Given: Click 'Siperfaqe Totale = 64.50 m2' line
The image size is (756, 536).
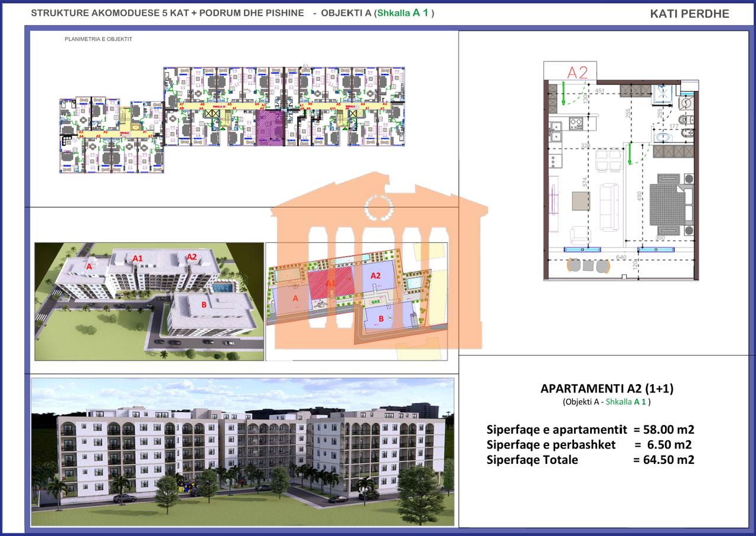Looking at the screenshot, I should tap(590, 460).
